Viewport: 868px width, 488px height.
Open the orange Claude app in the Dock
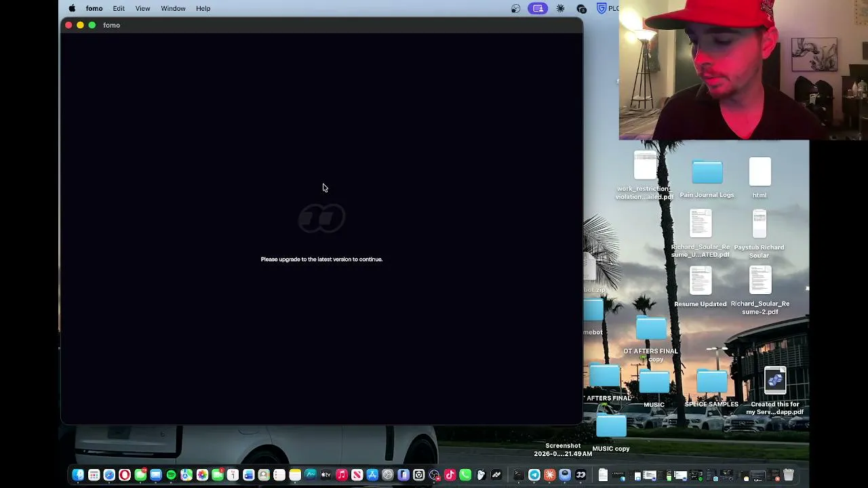[550, 475]
